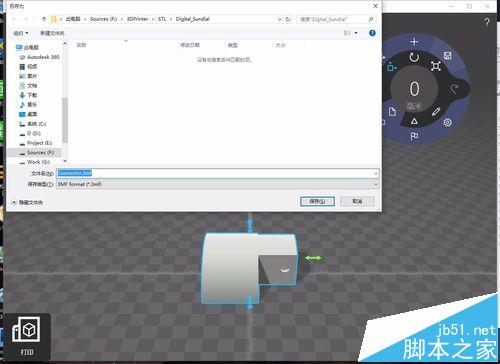Click the 3D print button at the bottom left
Image resolution: width=500 pixels, height=364 pixels.
click(x=26, y=336)
